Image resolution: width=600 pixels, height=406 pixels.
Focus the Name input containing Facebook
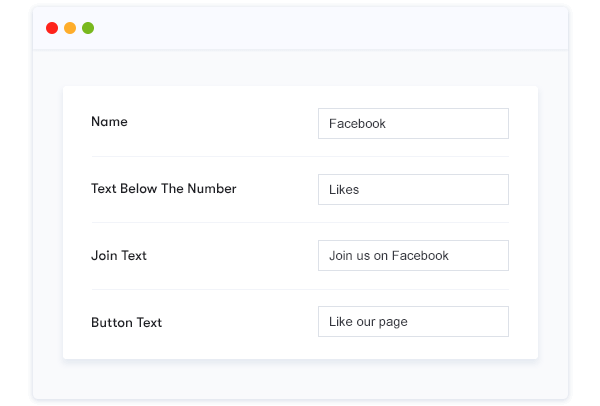(413, 124)
